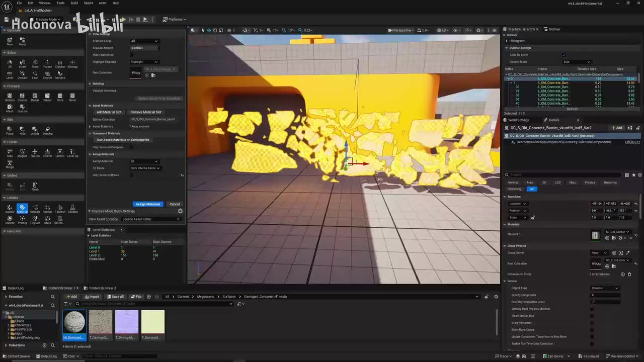Filter details by Physics category

(x=590, y=183)
